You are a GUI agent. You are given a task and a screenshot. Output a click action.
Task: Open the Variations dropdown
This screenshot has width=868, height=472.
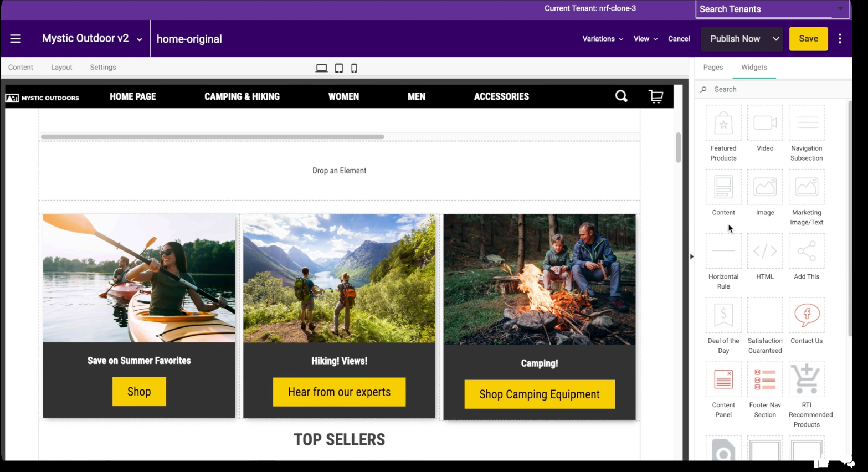[x=603, y=39]
